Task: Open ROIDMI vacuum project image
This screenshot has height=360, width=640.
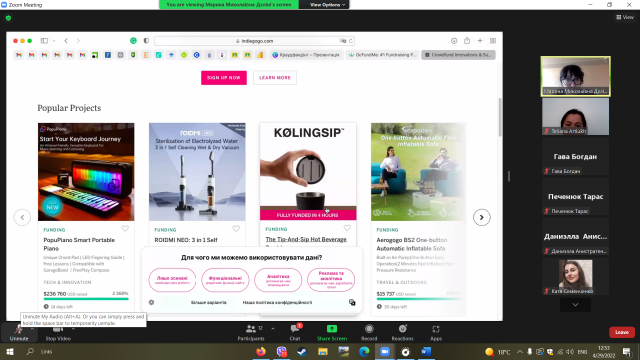Action: (x=197, y=172)
